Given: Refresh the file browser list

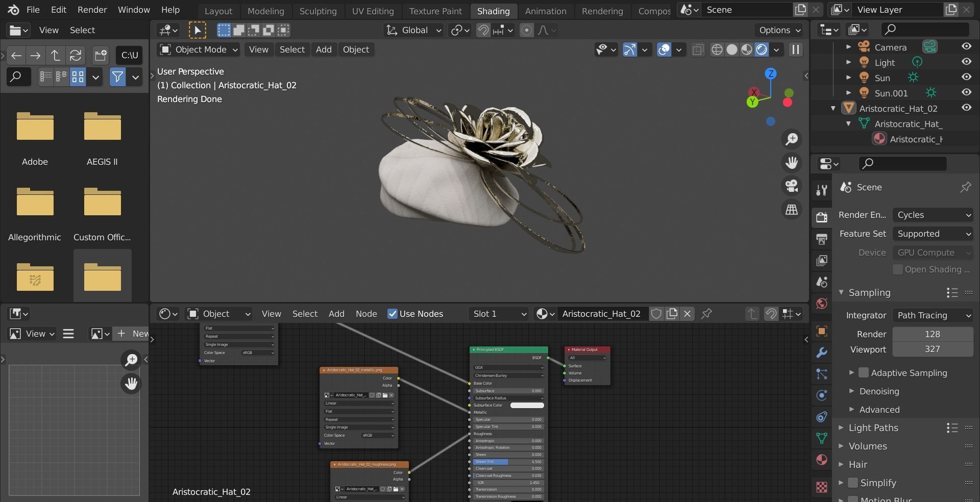Looking at the screenshot, I should tap(76, 55).
